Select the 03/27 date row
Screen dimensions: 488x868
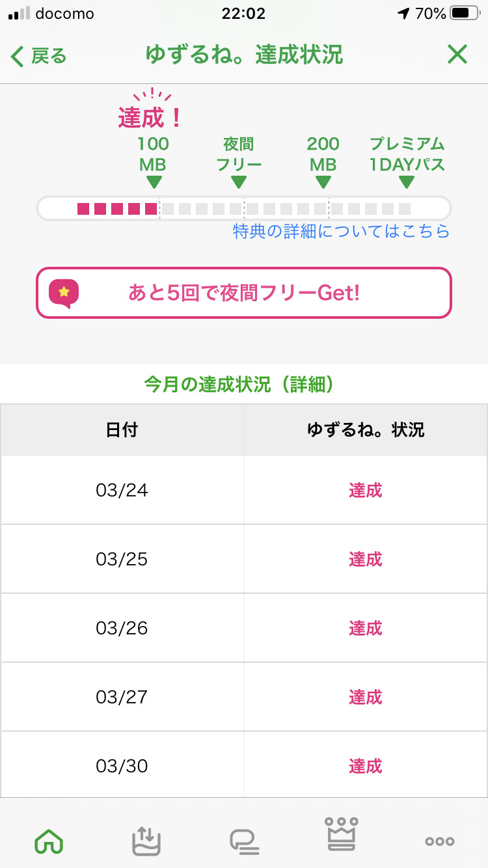tap(122, 697)
